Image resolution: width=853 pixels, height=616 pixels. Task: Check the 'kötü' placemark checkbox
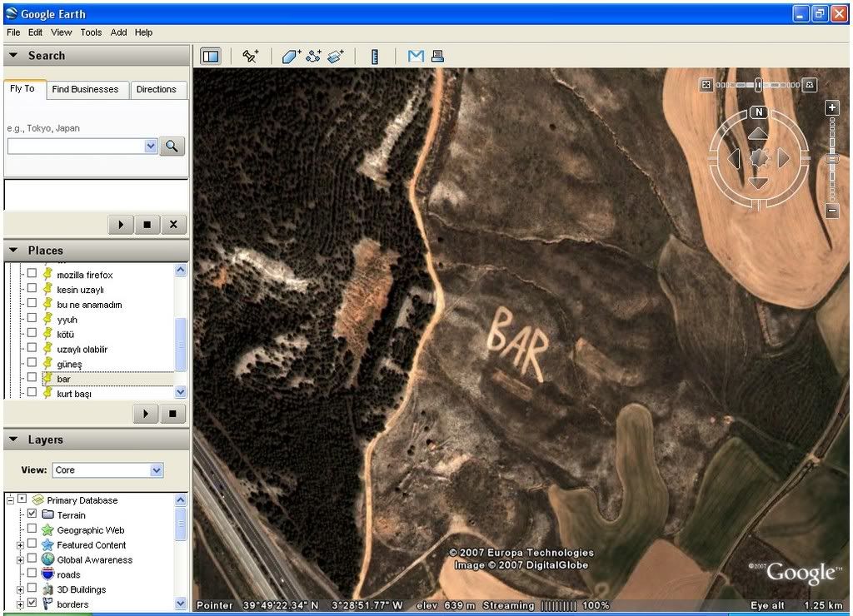32,333
